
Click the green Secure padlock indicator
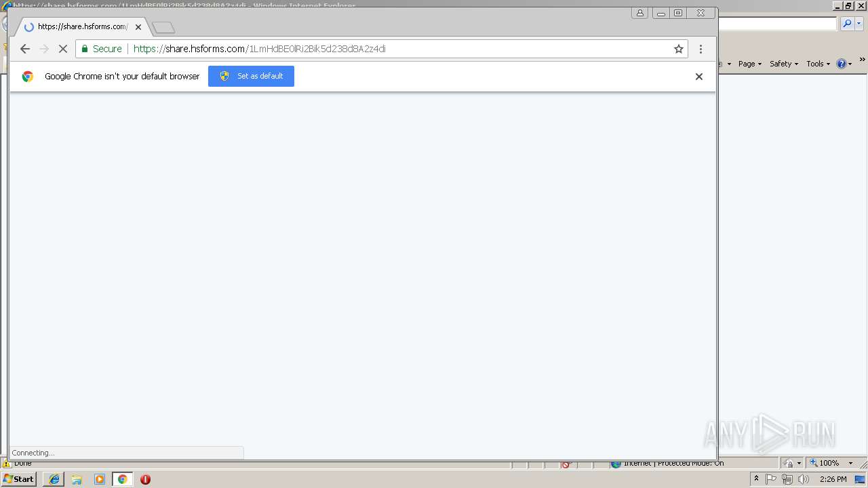[x=102, y=49]
